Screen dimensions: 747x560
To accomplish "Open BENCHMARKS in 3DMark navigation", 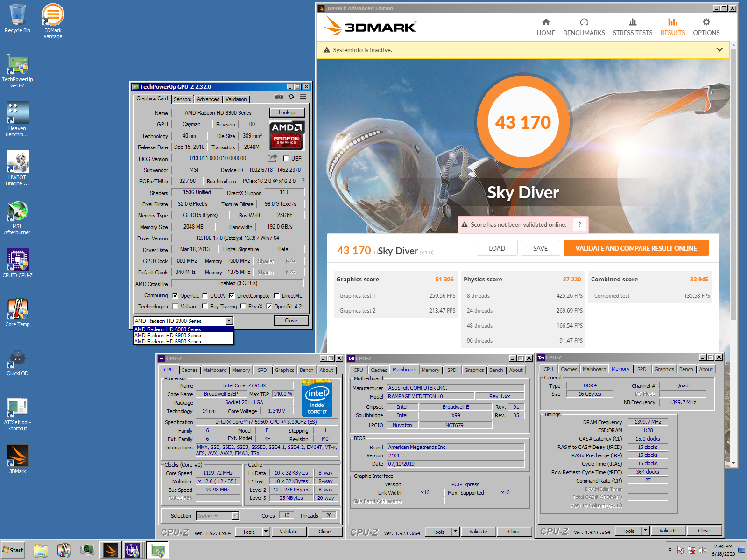I will (584, 27).
